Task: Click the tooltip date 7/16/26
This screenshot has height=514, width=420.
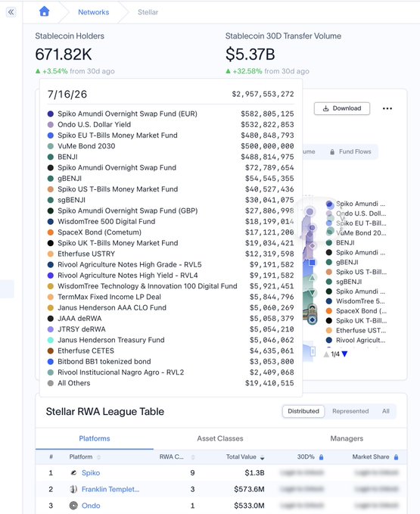Action: [67, 95]
